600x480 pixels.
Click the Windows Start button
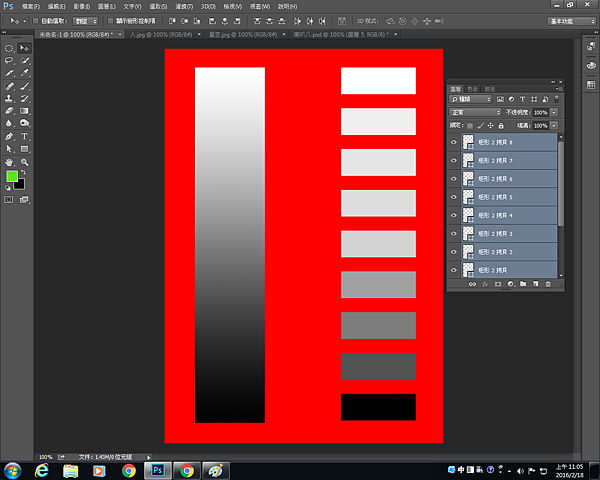point(14,470)
